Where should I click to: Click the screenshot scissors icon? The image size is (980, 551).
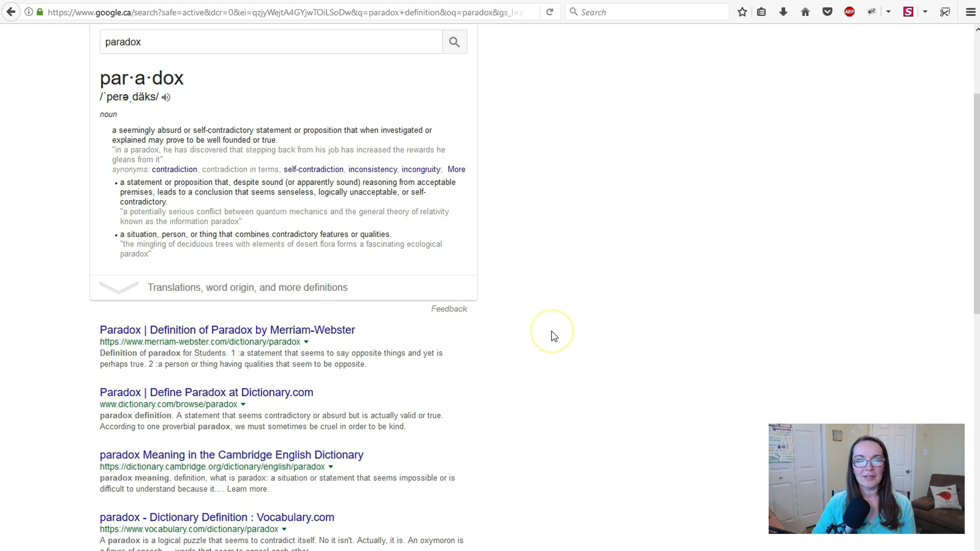point(945,12)
